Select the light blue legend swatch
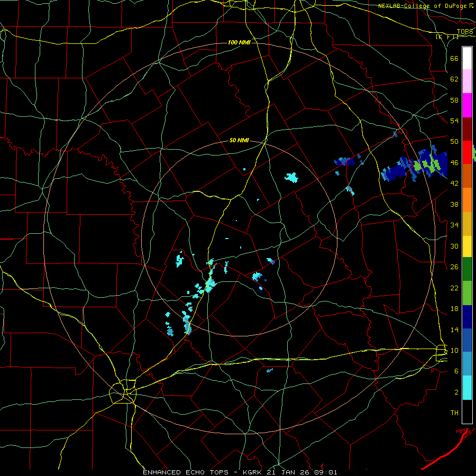Screen dimensions: 476x476 [467, 364]
